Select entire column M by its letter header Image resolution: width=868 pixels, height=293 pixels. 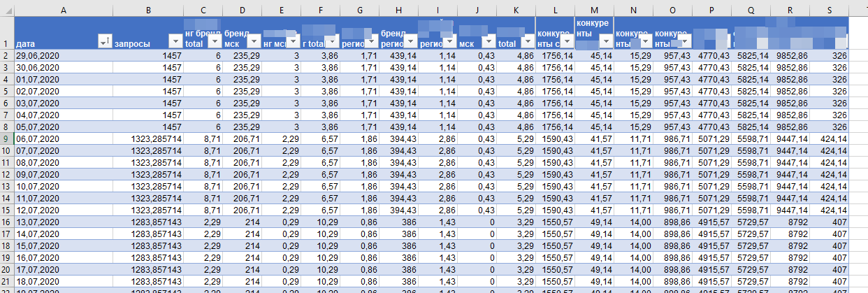point(593,9)
